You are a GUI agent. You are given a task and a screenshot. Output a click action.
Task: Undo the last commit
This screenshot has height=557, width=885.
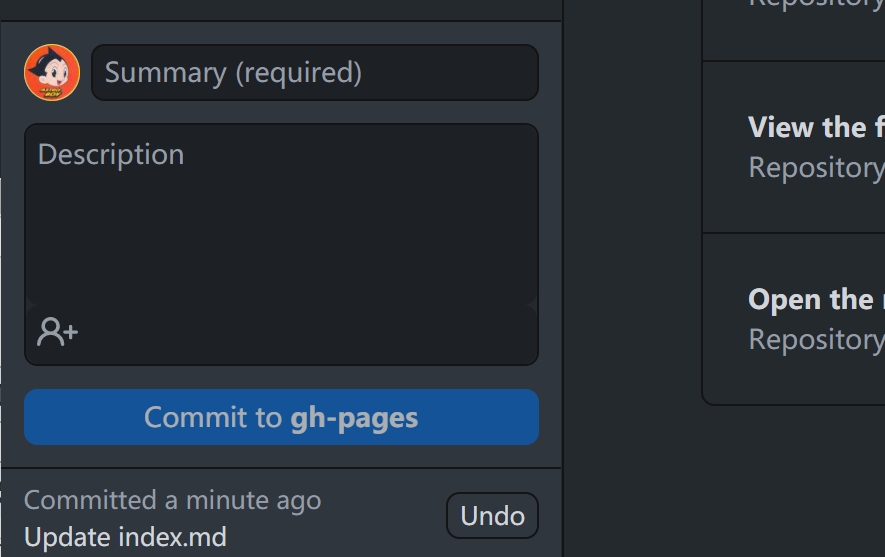point(492,516)
